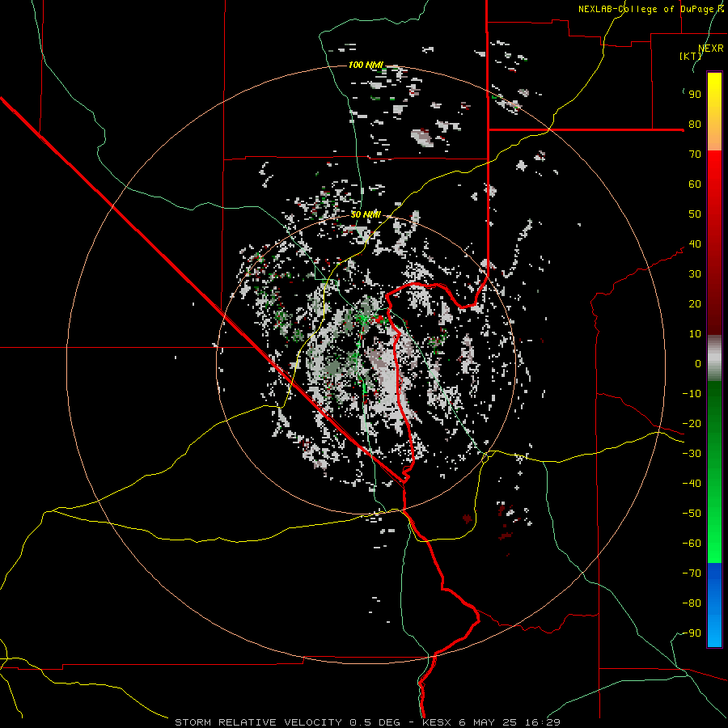Screen dimensions: 728x728
Task: Click the '50 NMI' range ring label
Action: (x=366, y=214)
